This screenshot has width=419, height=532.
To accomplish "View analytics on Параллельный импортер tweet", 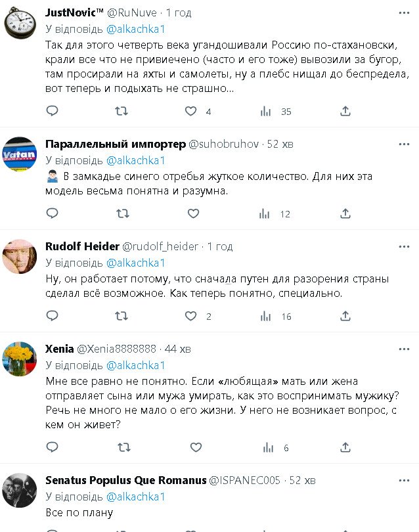I will (x=265, y=213).
